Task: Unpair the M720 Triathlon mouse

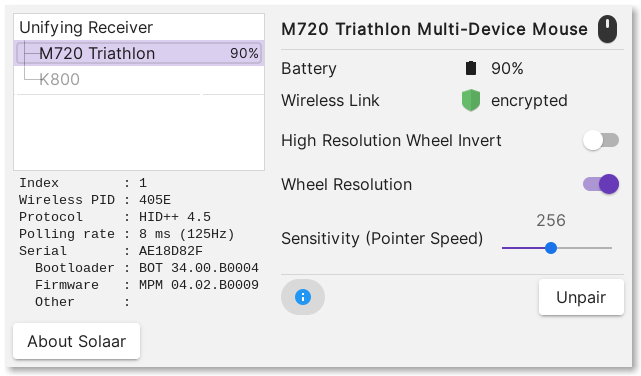Action: 581,297
